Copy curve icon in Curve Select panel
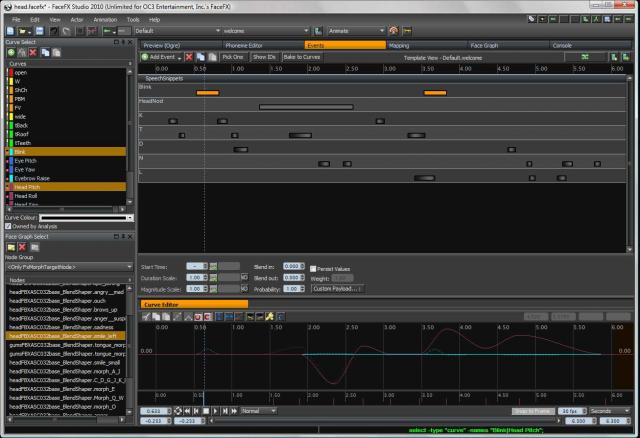This screenshot has height=438, width=640. pyautogui.click(x=45, y=53)
